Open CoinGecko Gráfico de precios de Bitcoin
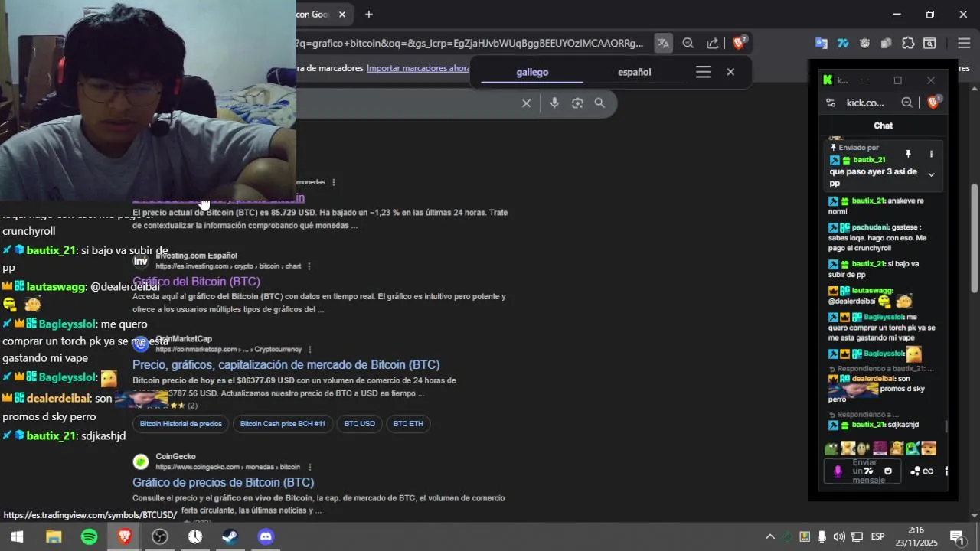This screenshot has width=980, height=551. click(224, 482)
